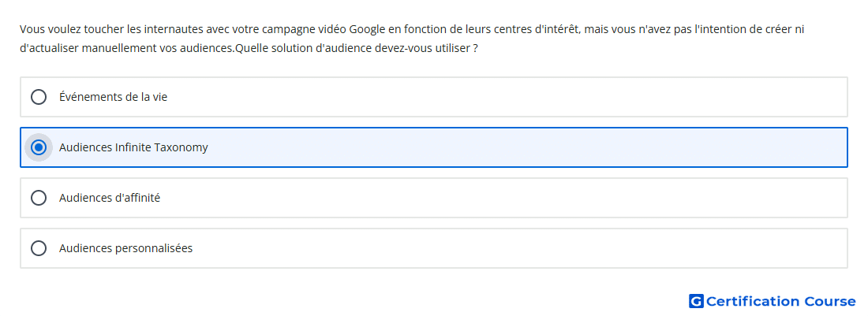Click the "Audiences d'affinité" answer text

[x=110, y=198]
